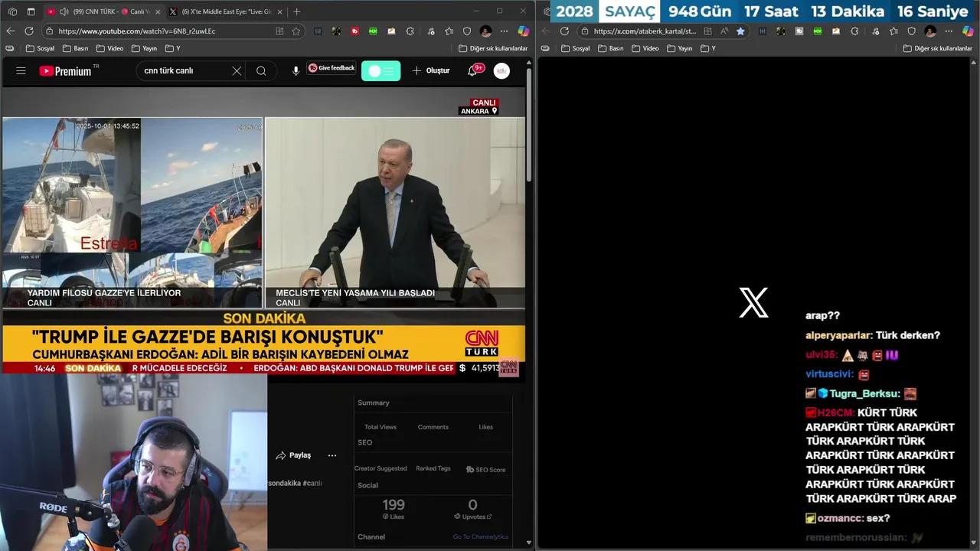Toggle favorite star on x.com page

click(740, 31)
